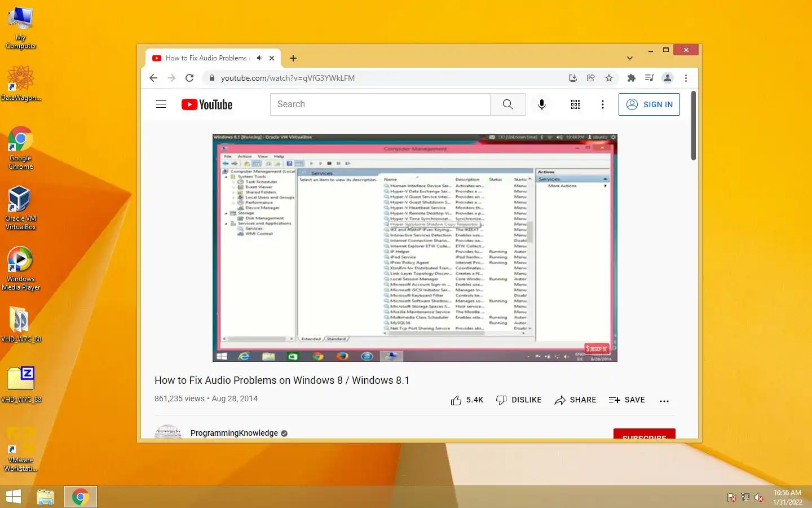Close the How to Fix Audio Problems tab
The image size is (812, 508).
pos(272,58)
